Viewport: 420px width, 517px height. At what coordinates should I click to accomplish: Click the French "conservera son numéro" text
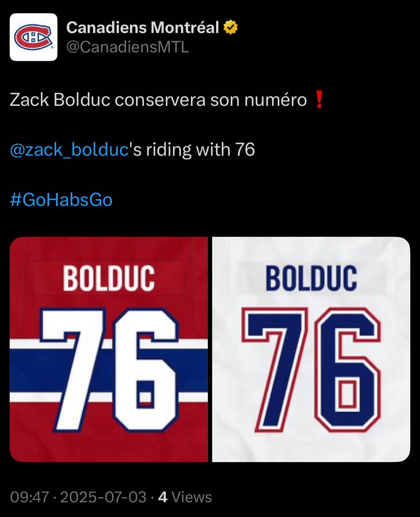[211, 100]
